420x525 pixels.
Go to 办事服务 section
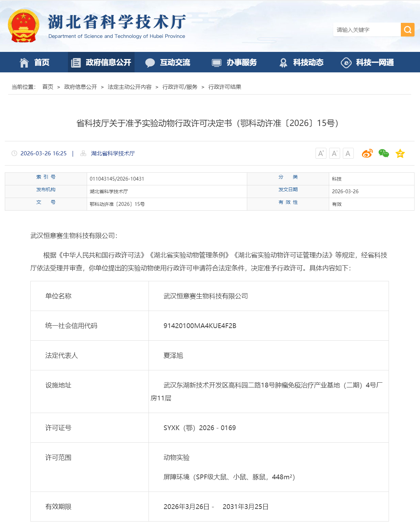tap(234, 62)
